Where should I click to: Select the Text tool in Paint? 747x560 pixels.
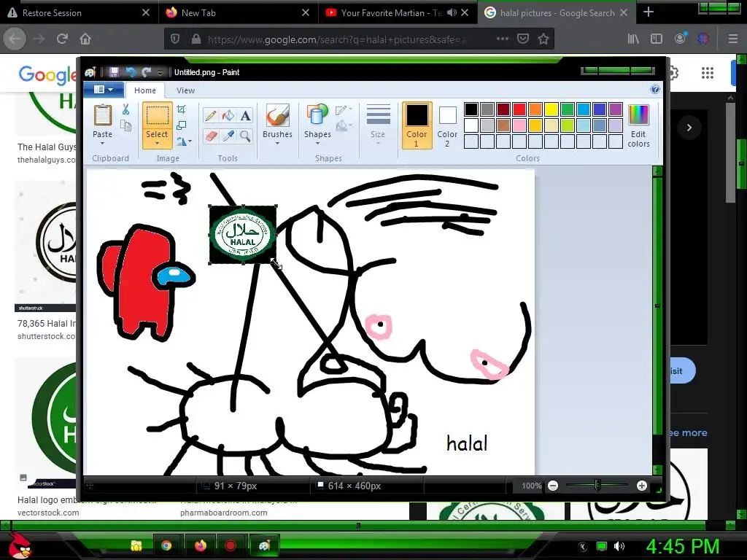245,115
